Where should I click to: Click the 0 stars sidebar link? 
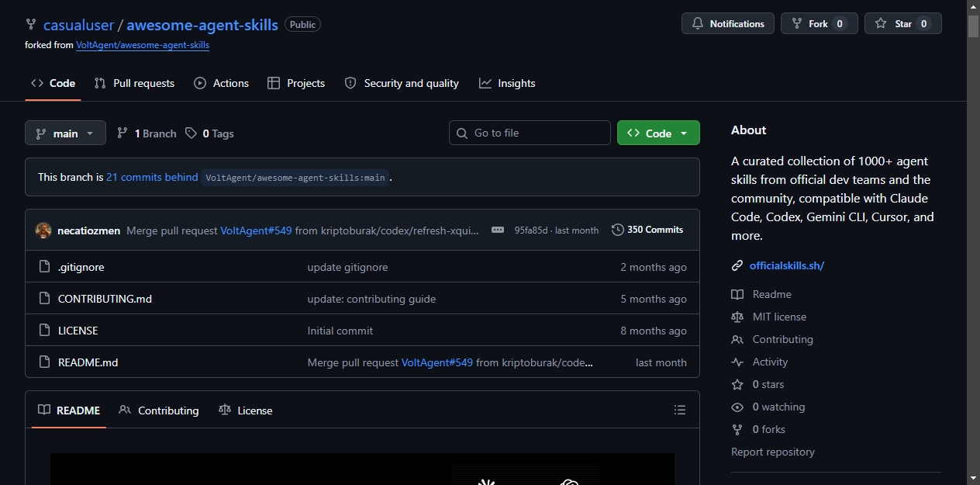(x=768, y=384)
